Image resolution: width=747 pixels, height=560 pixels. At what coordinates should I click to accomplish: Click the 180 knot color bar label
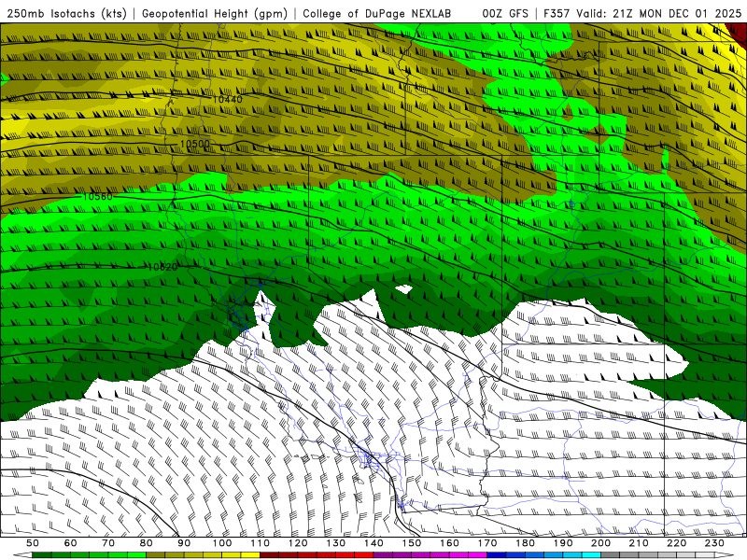(x=525, y=543)
